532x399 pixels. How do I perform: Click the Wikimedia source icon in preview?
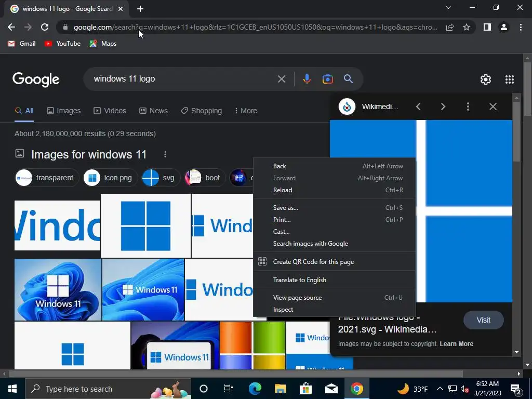[x=347, y=107]
